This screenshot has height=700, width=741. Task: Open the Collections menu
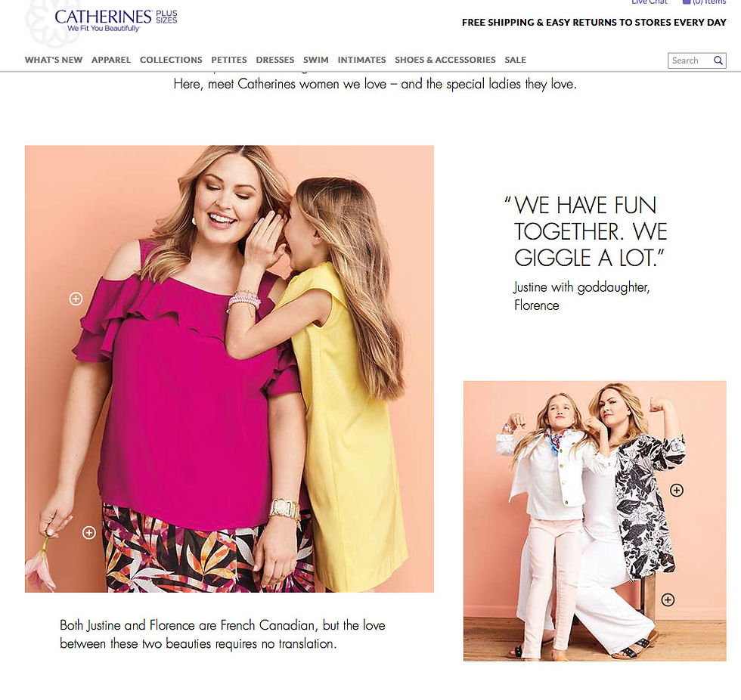(171, 60)
